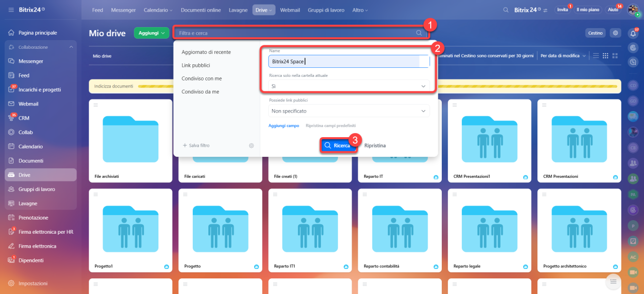Select the Aggiornato di recente preset filter
This screenshot has width=644, height=294.
coord(206,52)
